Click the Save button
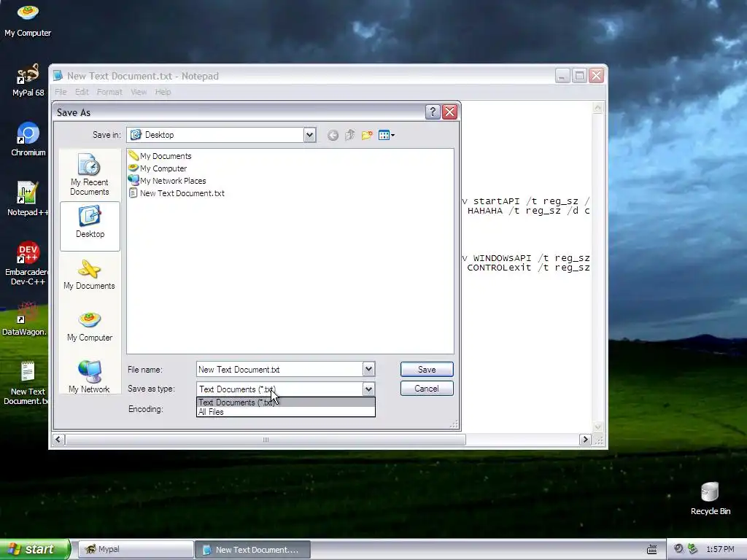Screen dimensions: 747x560 [427, 370]
